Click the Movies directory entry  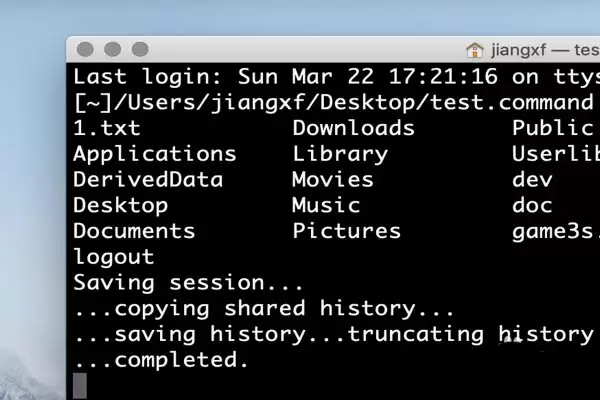(333, 180)
